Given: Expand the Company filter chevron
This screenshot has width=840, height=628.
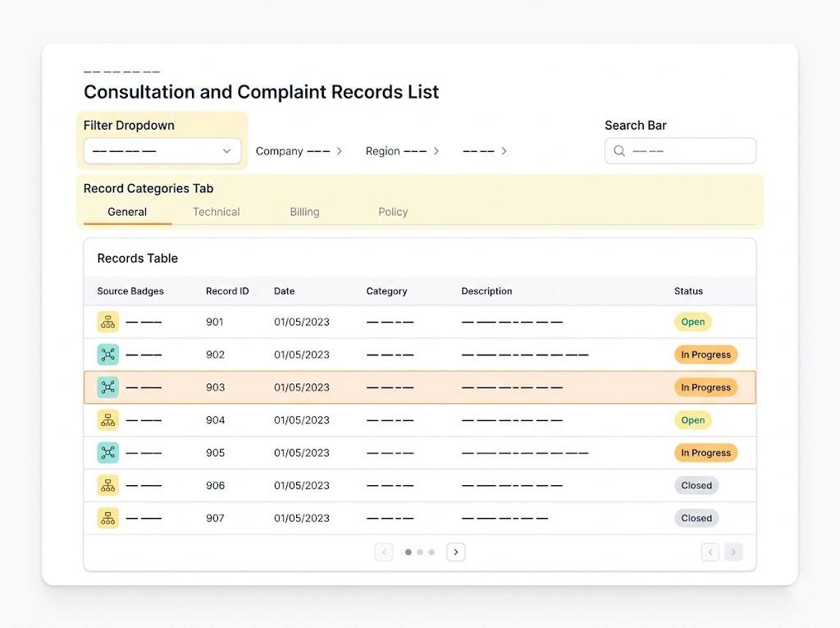Looking at the screenshot, I should pos(339,151).
